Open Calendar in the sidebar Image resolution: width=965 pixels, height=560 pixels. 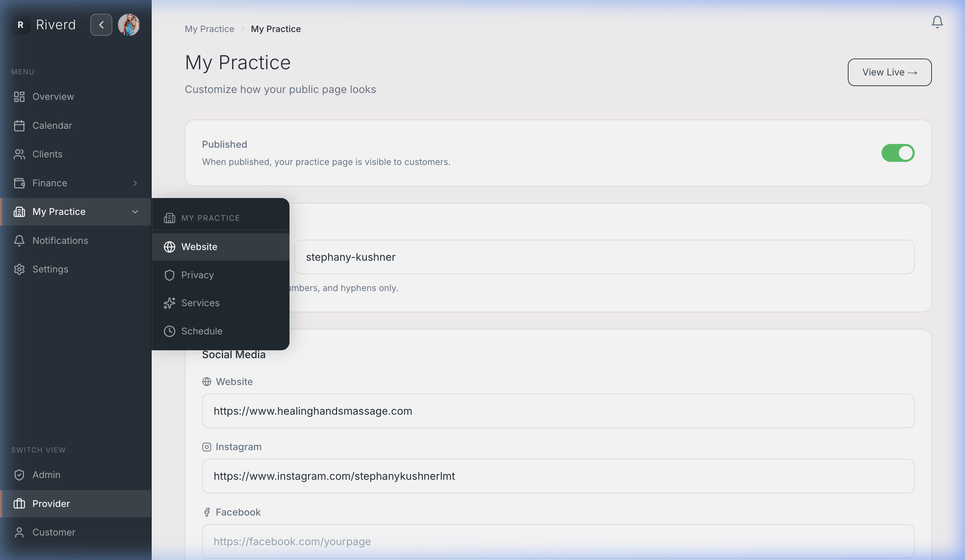(x=52, y=126)
